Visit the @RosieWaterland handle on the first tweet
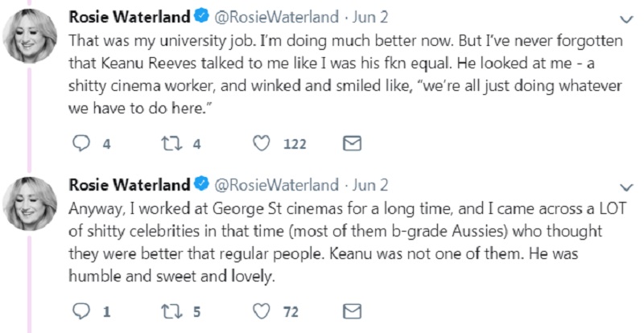This screenshot has width=644, height=333. [275, 17]
